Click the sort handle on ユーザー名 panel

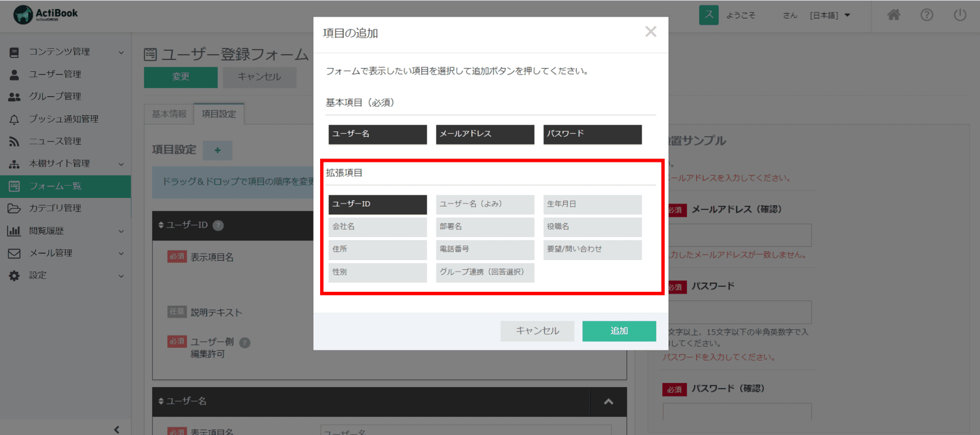click(x=161, y=401)
